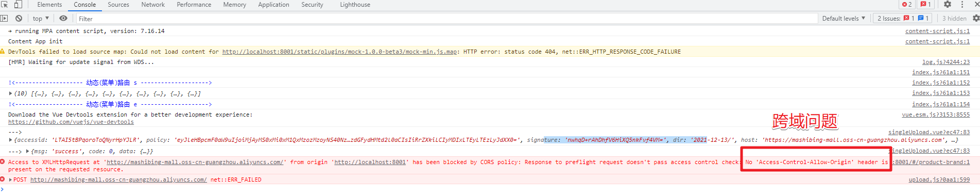
Task: Open the three-dot customize DevTools menu
Action: tap(962, 4)
